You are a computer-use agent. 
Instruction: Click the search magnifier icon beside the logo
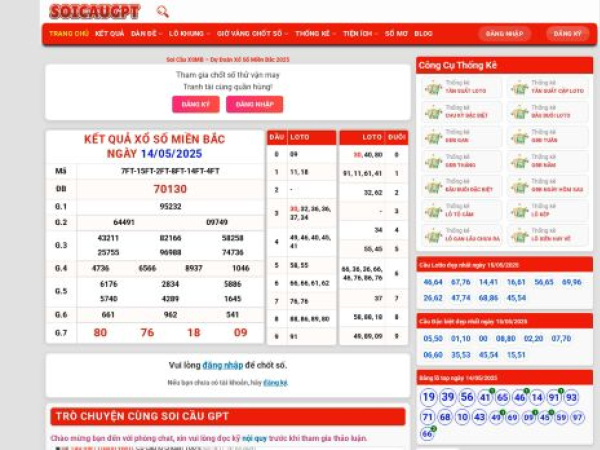click(x=162, y=12)
